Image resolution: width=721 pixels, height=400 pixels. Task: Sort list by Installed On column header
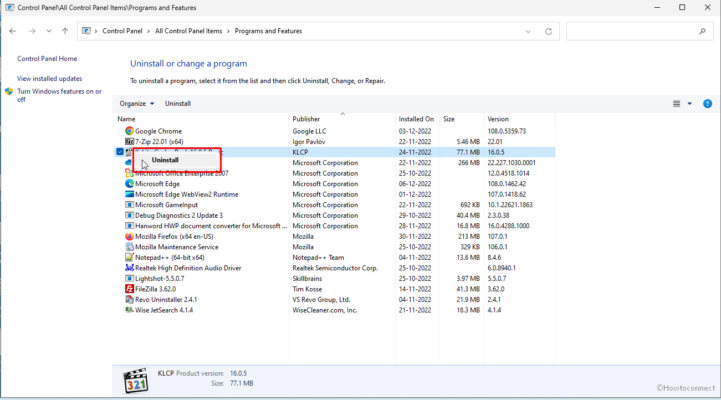(416, 119)
